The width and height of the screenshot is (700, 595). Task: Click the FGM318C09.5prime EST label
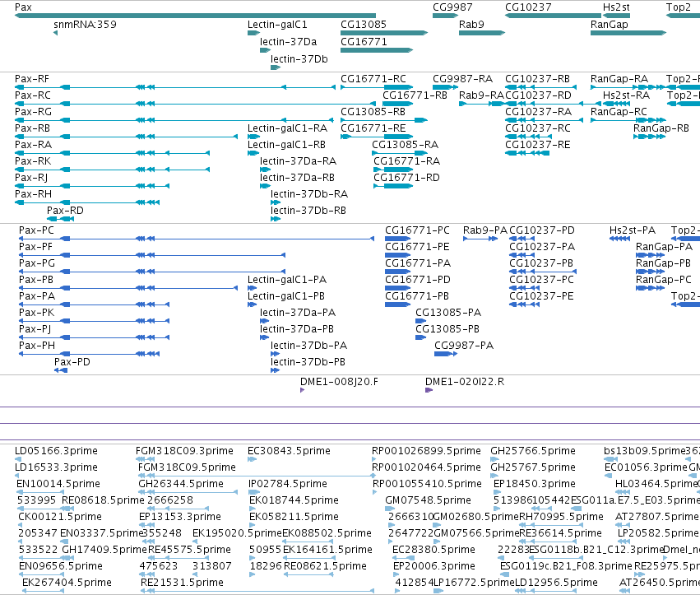point(187,467)
